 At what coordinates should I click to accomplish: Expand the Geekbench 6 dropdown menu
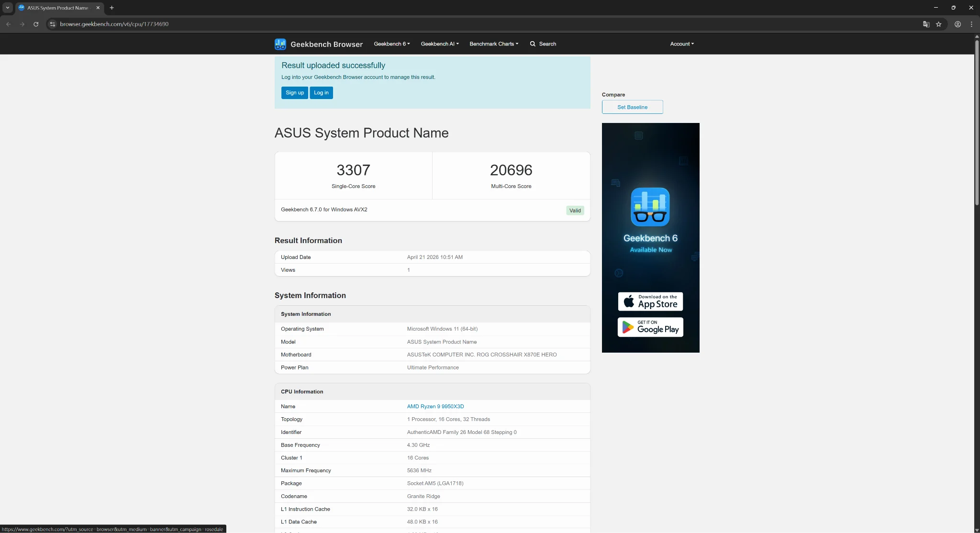tap(391, 44)
